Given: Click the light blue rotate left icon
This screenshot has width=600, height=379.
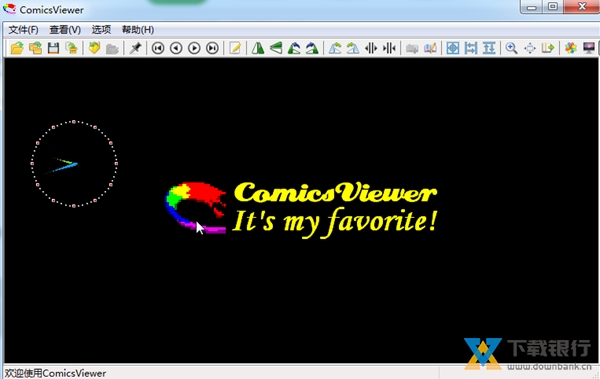Looking at the screenshot, I should (x=335, y=48).
